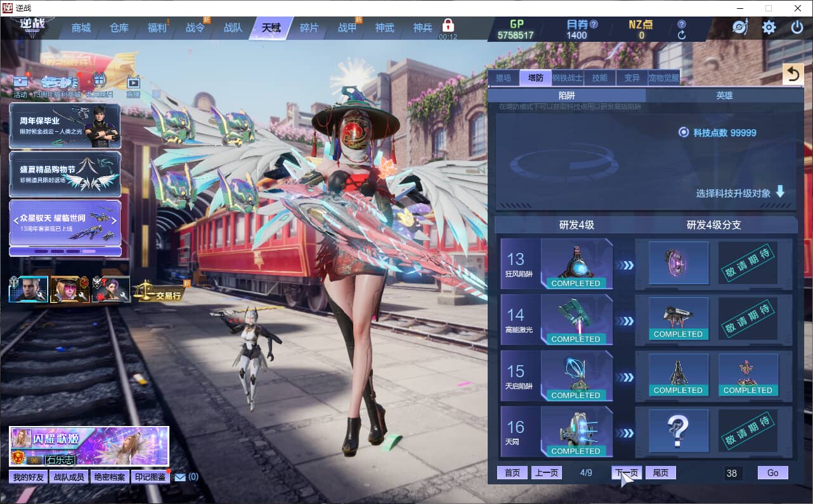
Task: Select the 高能激光 completed branch upgrade
Action: [679, 318]
